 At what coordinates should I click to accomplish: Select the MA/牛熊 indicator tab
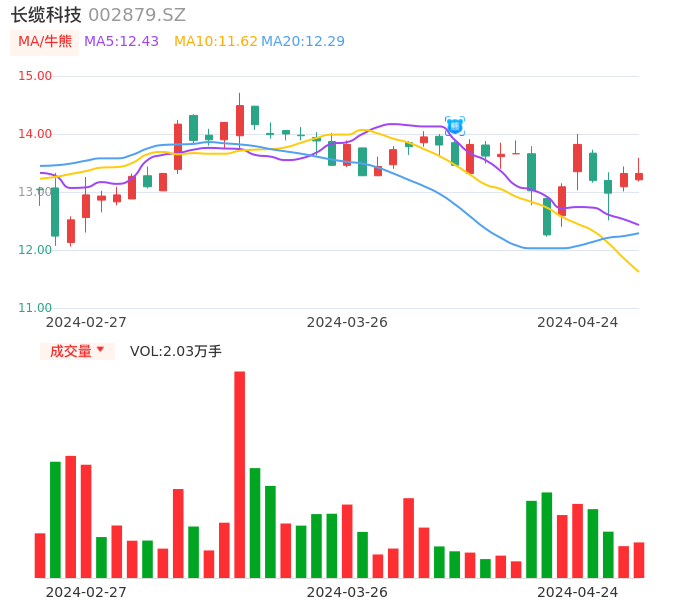click(x=45, y=42)
